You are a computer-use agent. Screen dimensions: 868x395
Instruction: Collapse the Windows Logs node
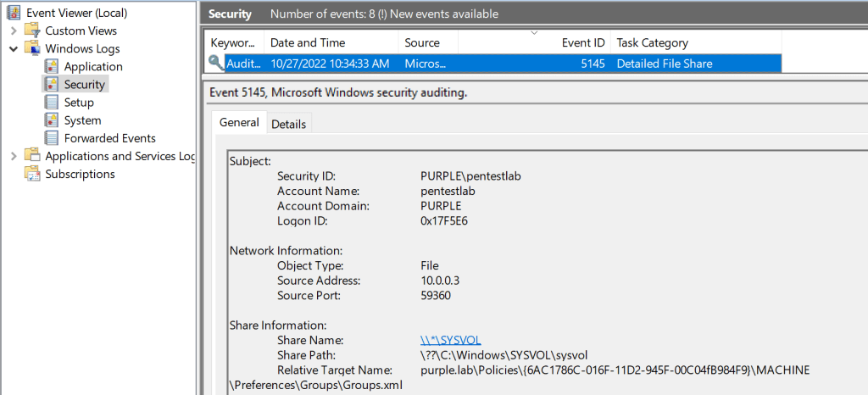(x=14, y=48)
